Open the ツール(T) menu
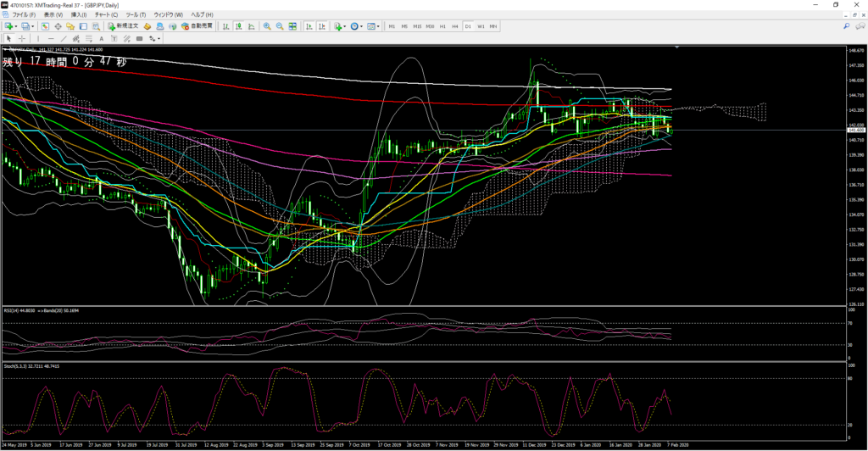The image size is (868, 451). [x=136, y=15]
